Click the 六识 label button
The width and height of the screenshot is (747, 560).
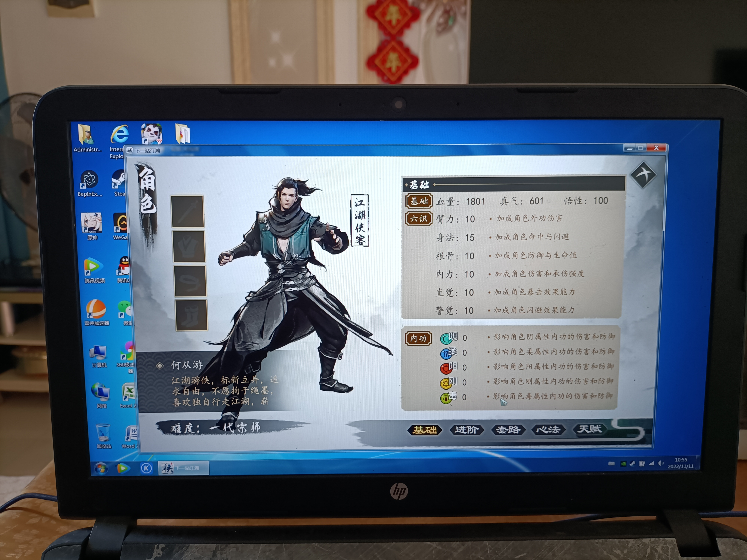(x=419, y=219)
